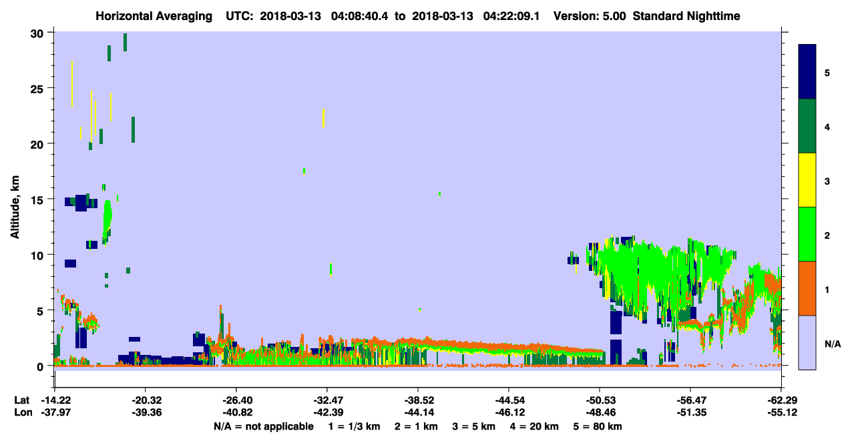Click the orange legend color segment labeled 1
The height and width of the screenshot is (445, 868).
tap(807, 288)
